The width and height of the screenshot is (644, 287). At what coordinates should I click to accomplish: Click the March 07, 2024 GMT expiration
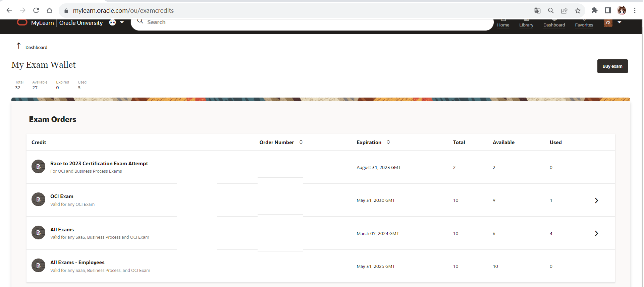[x=378, y=234]
